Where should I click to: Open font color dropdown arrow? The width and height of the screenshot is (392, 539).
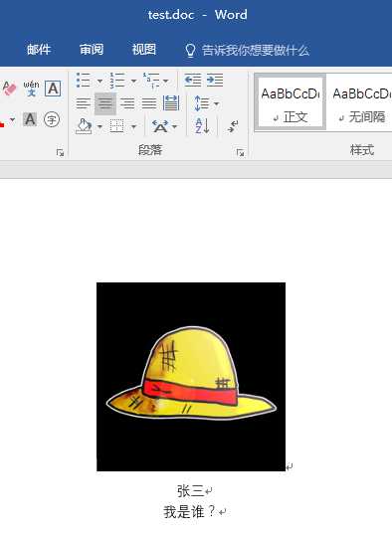click(x=12, y=119)
